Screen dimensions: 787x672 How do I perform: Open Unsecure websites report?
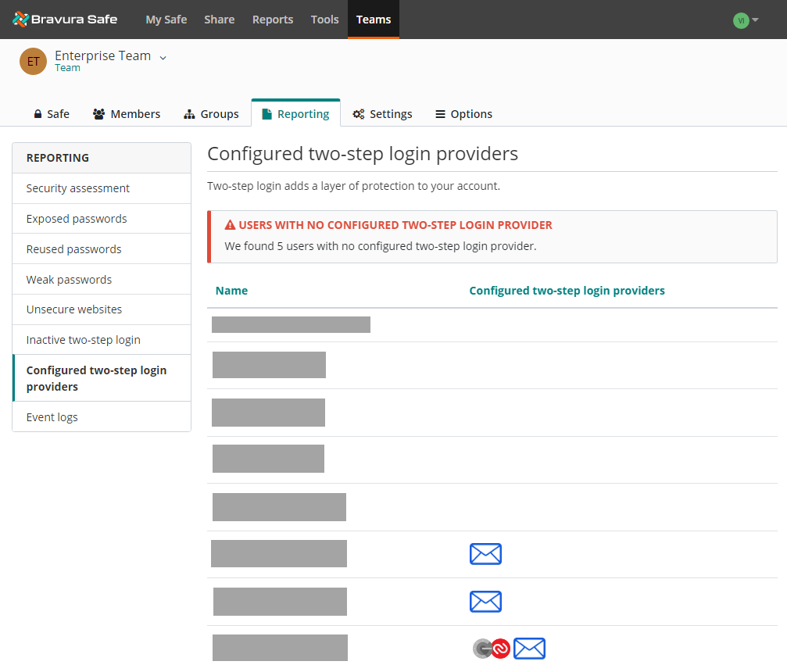pos(102,309)
